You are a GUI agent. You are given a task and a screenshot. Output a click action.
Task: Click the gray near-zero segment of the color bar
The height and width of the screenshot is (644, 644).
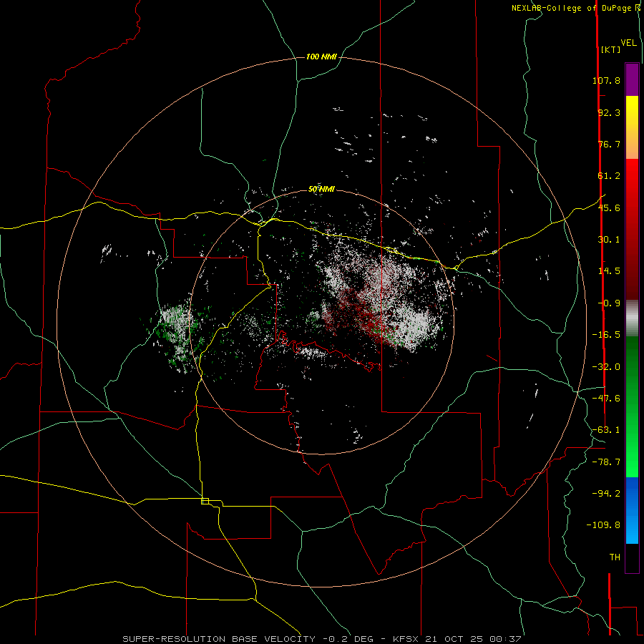click(x=632, y=317)
